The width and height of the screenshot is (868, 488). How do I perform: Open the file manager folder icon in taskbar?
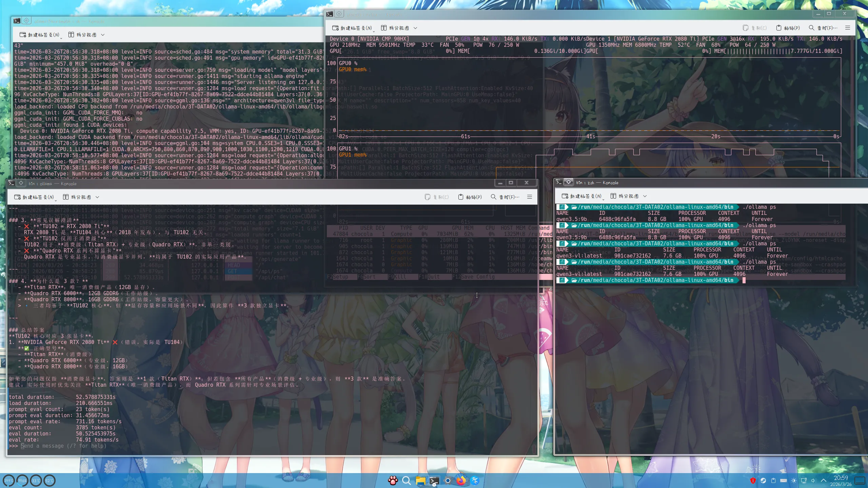tap(420, 481)
